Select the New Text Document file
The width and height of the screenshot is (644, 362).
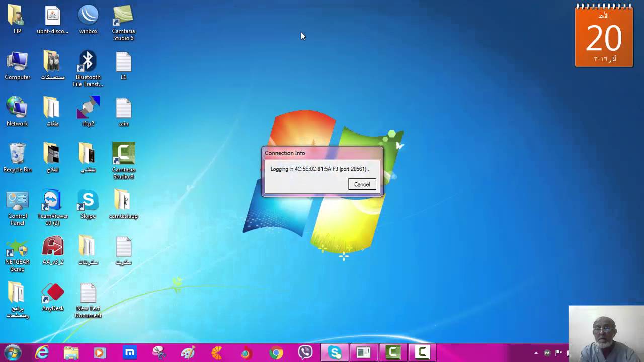click(88, 300)
